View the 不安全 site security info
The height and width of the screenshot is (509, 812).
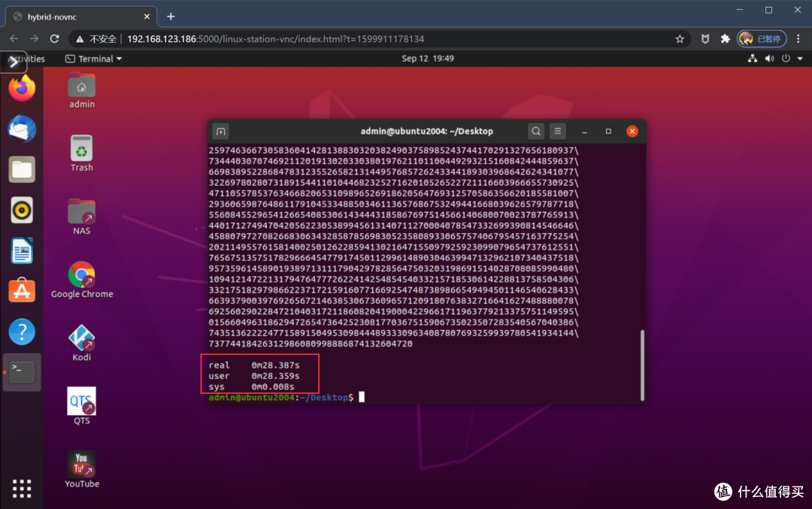[x=97, y=39]
